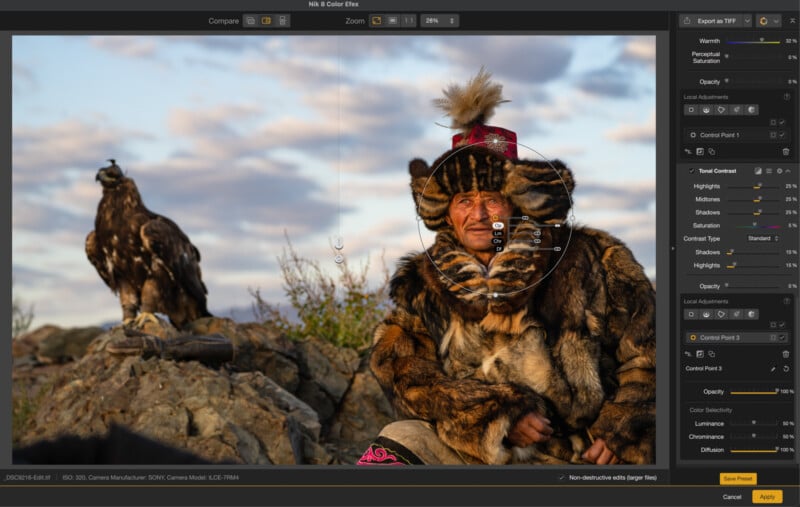Delete Control Point 1 with trash icon
The width and height of the screenshot is (800, 507).
point(785,151)
